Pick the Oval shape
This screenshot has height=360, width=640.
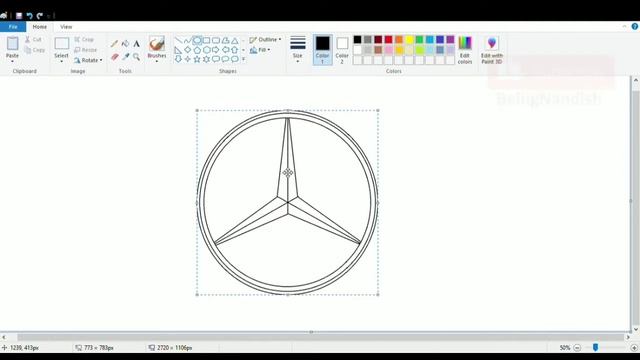coord(197,40)
